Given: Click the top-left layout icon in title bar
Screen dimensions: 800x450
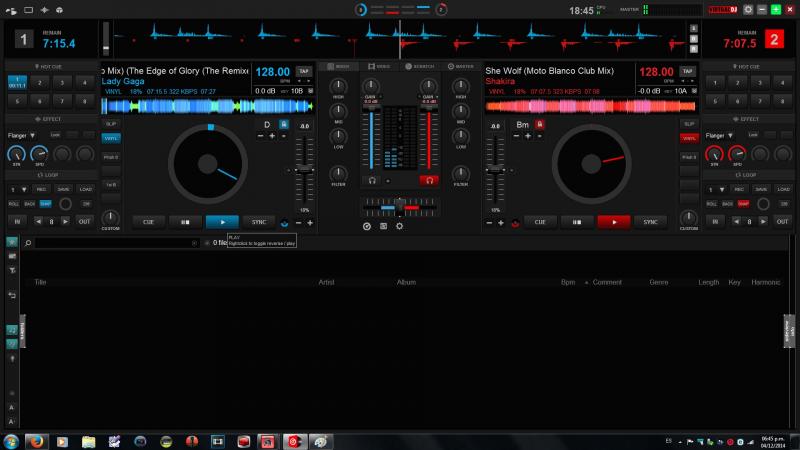Looking at the screenshot, I should click(x=11, y=10).
